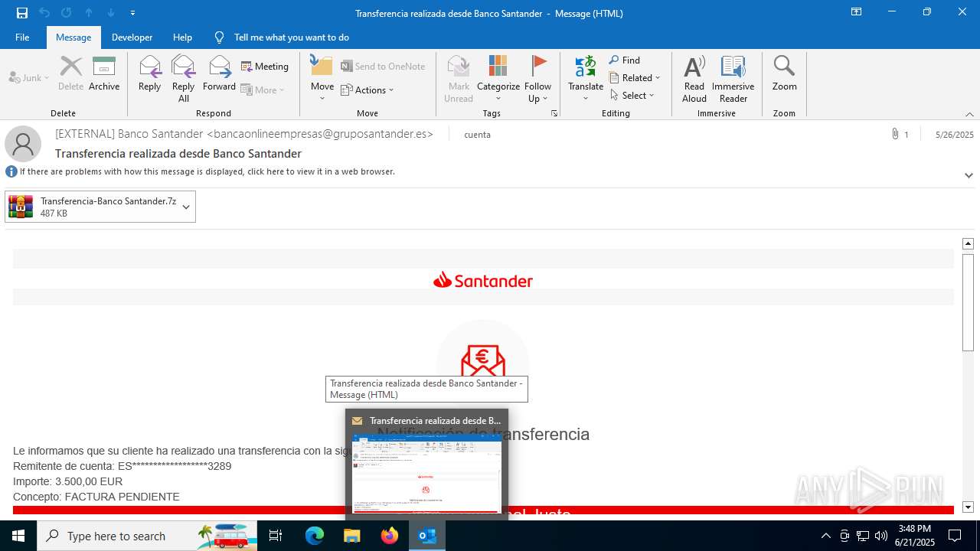
Task: Click view in web browser info bar
Action: coord(207,171)
